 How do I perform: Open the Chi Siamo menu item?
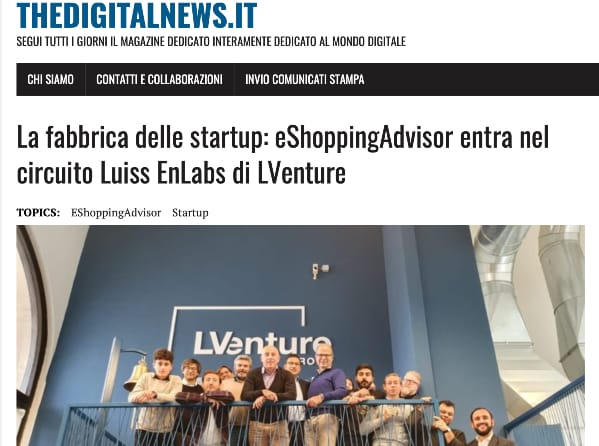click(x=50, y=79)
